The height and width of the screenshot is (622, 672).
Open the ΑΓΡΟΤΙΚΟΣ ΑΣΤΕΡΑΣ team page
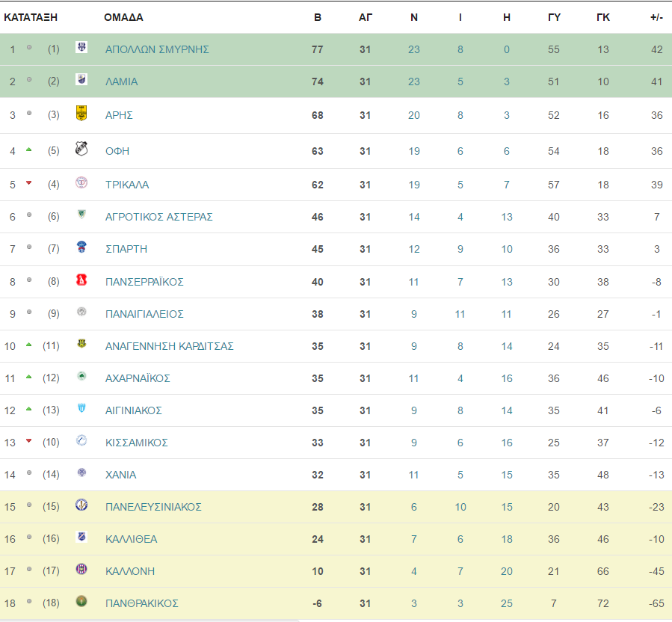pyautogui.click(x=159, y=217)
